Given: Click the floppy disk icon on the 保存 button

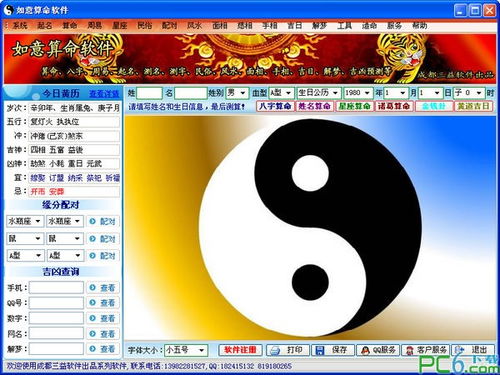Looking at the screenshot, I should (x=320, y=350).
